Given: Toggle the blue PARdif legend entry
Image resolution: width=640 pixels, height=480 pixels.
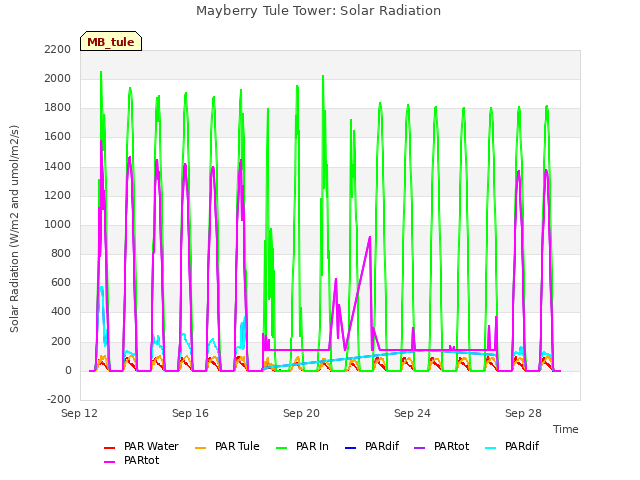Looking at the screenshot, I should (x=372, y=447).
